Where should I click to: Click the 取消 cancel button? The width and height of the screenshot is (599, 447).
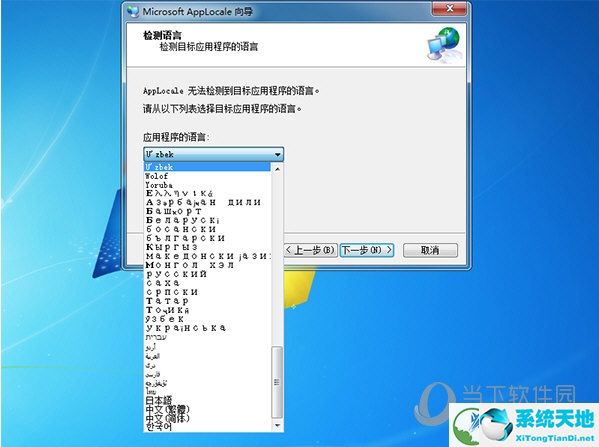pyautogui.click(x=430, y=250)
